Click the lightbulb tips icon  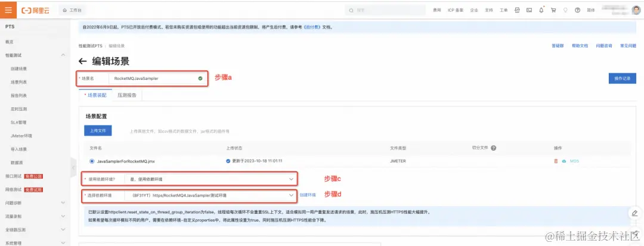coord(565,10)
